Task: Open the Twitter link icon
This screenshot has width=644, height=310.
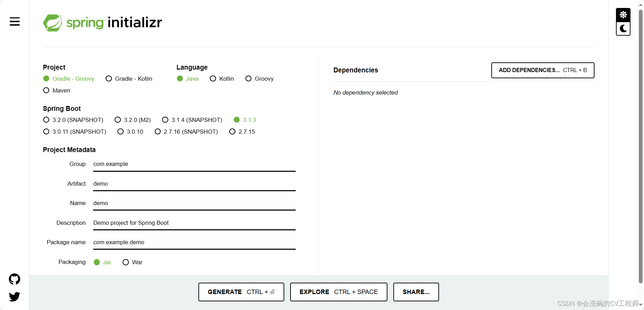Action: [x=15, y=296]
